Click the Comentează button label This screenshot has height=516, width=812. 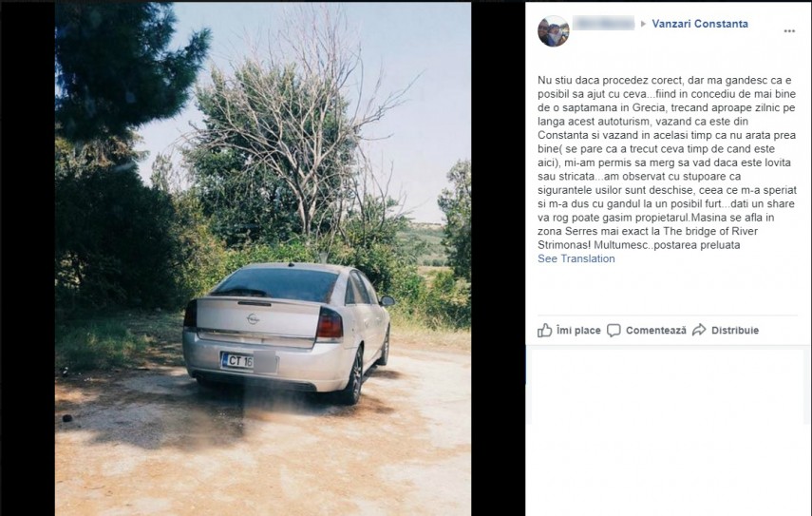[655, 330]
